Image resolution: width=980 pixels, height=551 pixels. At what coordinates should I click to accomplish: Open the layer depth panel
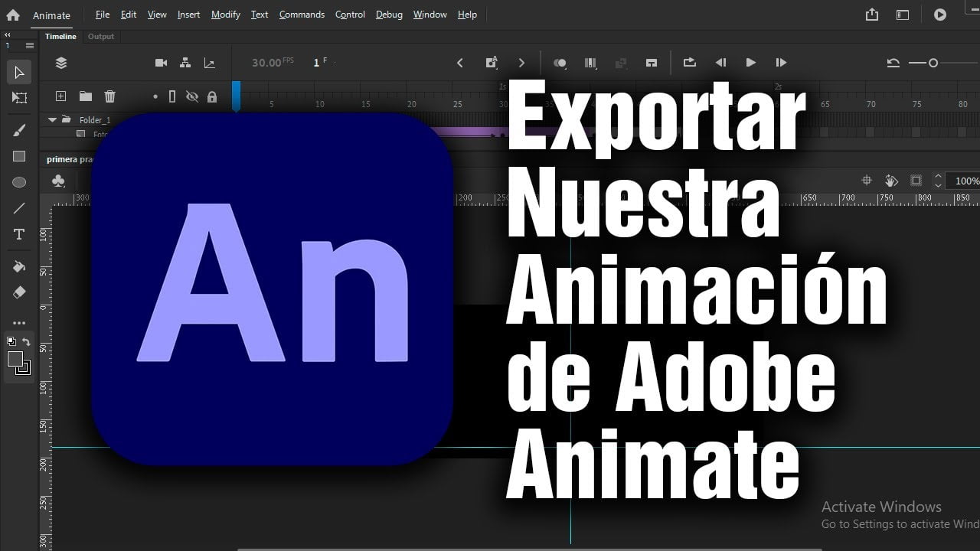(x=209, y=63)
